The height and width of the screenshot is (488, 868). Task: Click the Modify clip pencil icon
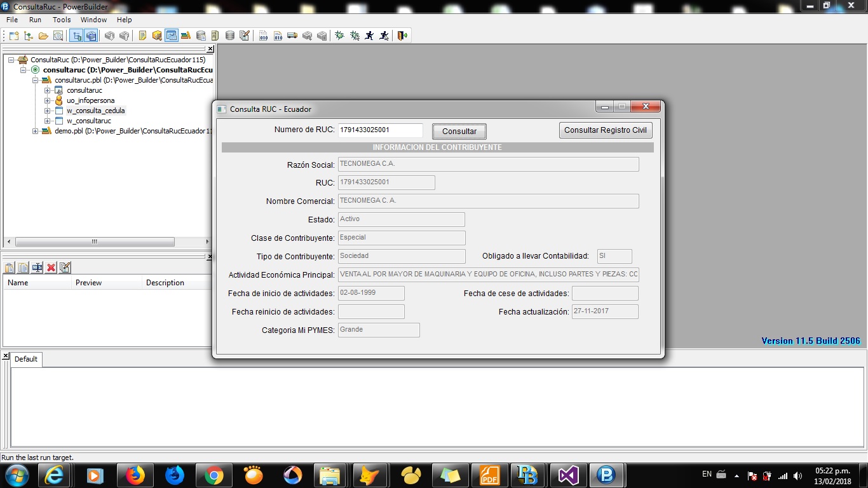click(x=65, y=268)
